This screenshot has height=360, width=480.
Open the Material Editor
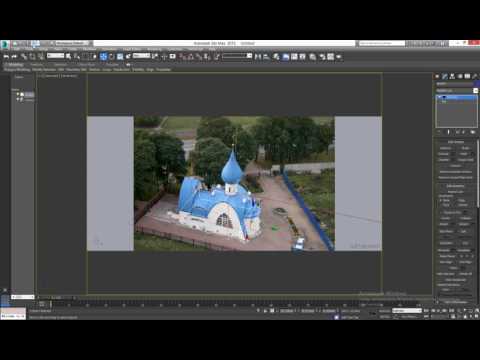pos(312,57)
